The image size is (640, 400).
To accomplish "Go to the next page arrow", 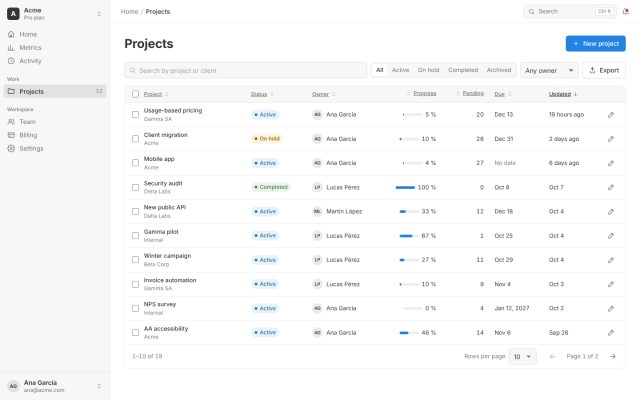I will tap(613, 356).
